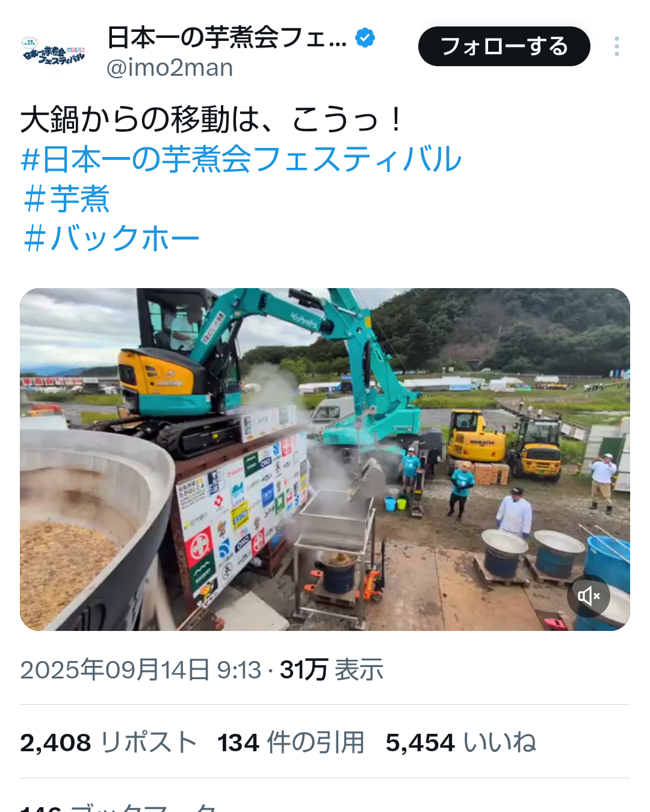This screenshot has height=812, width=650.
Task: Click the 31万 表示 view count
Action: coord(332,669)
